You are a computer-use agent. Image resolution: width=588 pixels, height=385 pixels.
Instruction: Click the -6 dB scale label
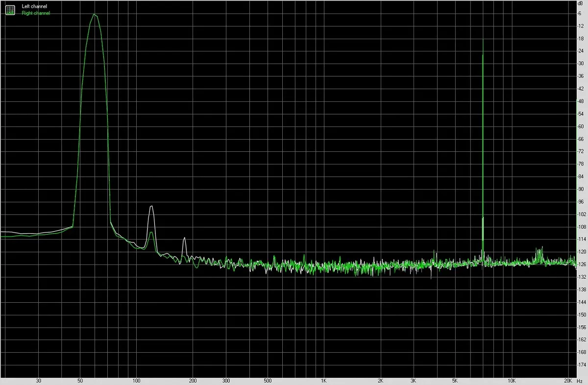[580, 13]
